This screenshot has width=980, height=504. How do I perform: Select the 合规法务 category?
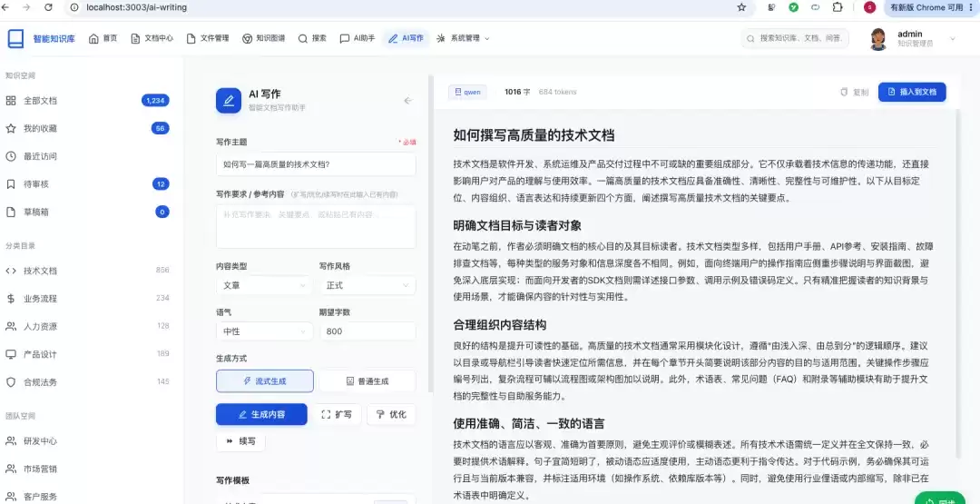pyautogui.click(x=87, y=382)
